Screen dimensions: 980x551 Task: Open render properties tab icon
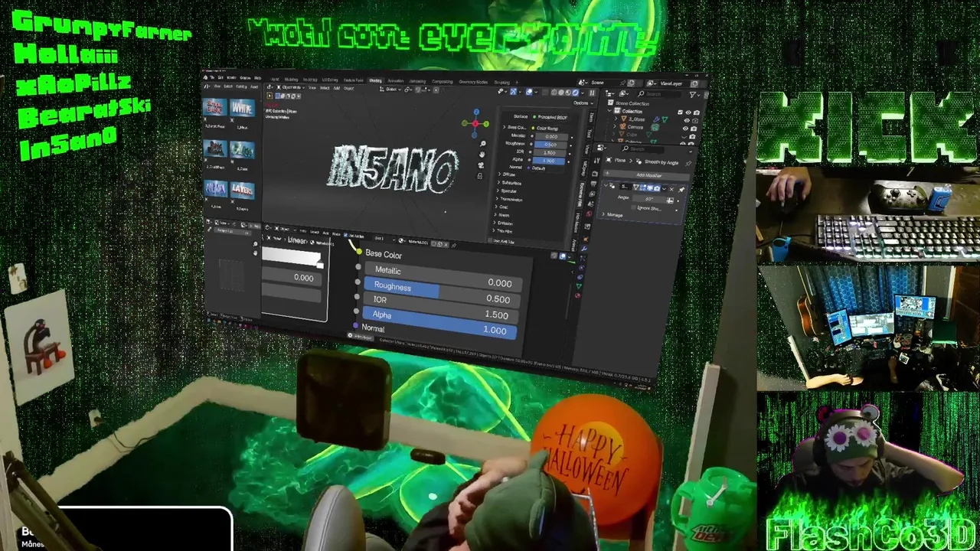click(x=595, y=173)
